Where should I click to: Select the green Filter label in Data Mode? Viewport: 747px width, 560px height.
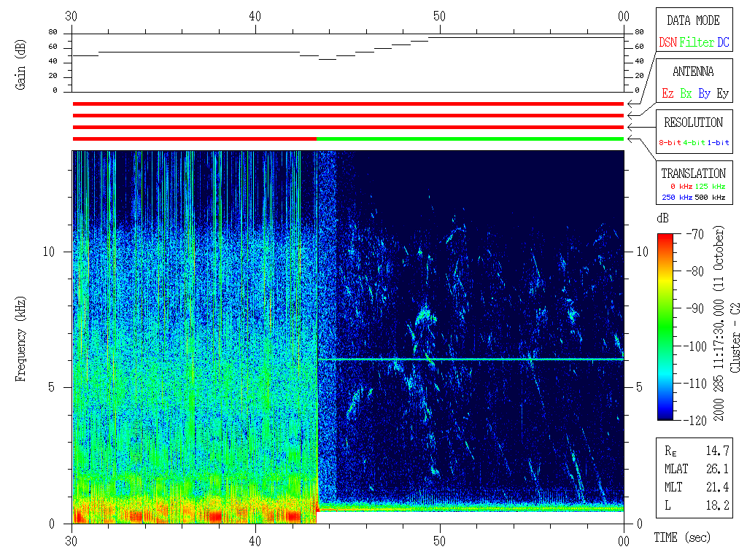(x=697, y=43)
